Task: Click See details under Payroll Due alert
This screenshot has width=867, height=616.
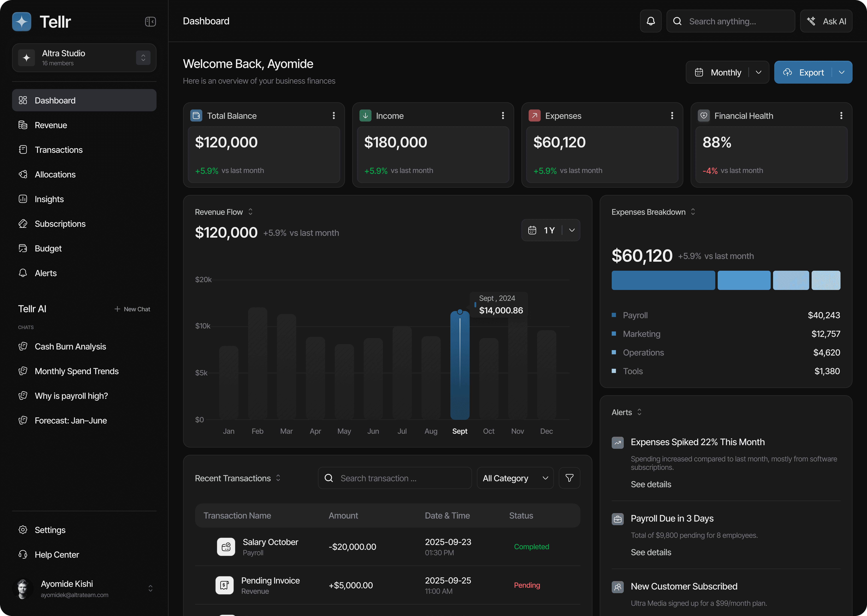Action: 651,552
